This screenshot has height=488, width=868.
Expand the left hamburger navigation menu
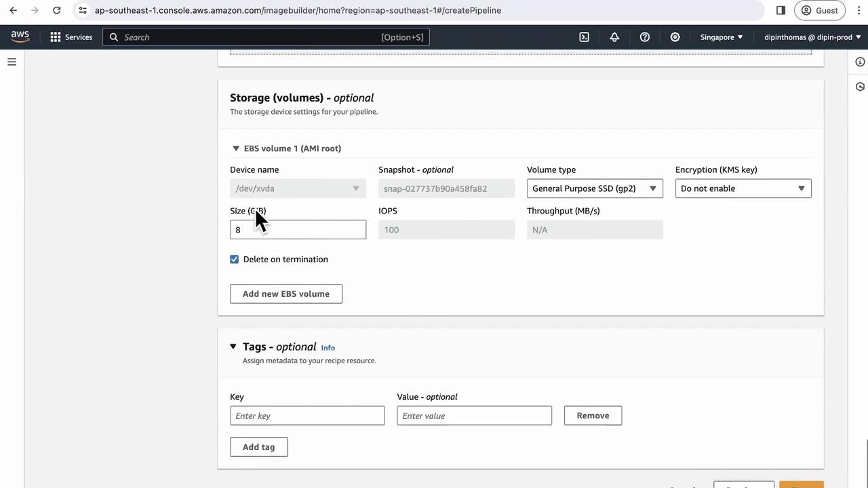pos(12,62)
